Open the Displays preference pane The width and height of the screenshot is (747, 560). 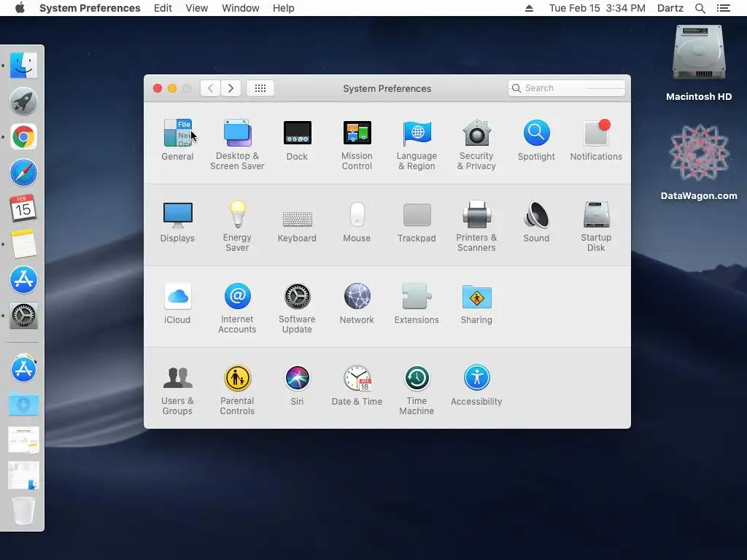[177, 222]
